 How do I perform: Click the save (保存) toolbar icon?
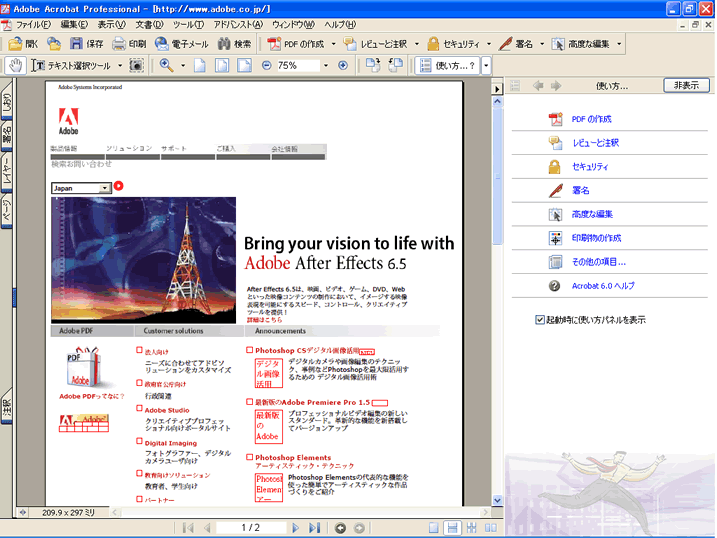[x=86, y=44]
